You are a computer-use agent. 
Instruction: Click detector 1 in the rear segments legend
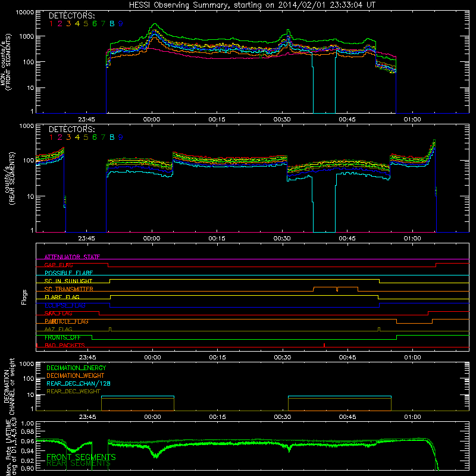pos(51,137)
